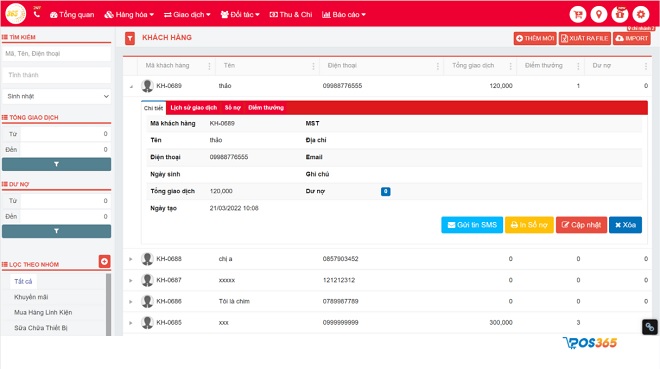
Task: Click avatar of customer KH-0686
Action: (147, 301)
